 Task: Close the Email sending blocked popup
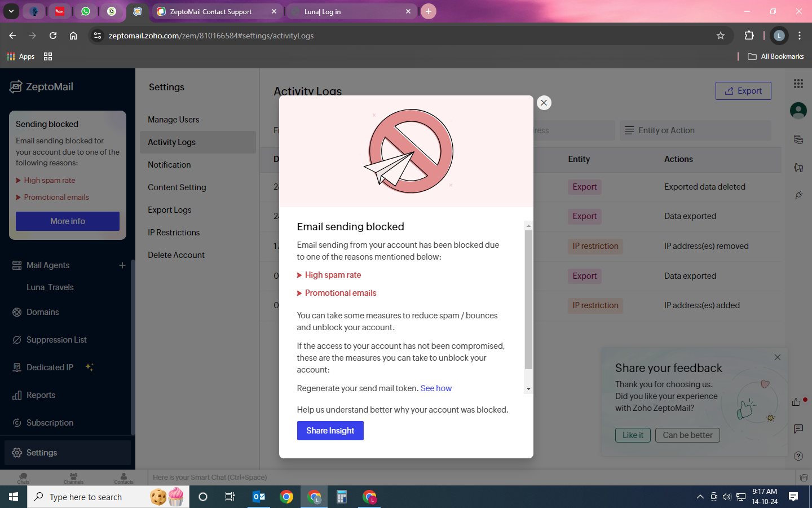click(544, 103)
